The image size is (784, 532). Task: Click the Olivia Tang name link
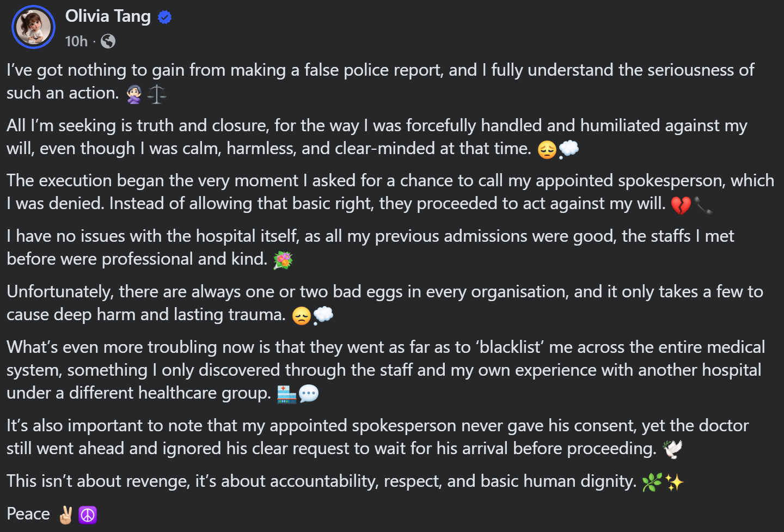point(108,16)
